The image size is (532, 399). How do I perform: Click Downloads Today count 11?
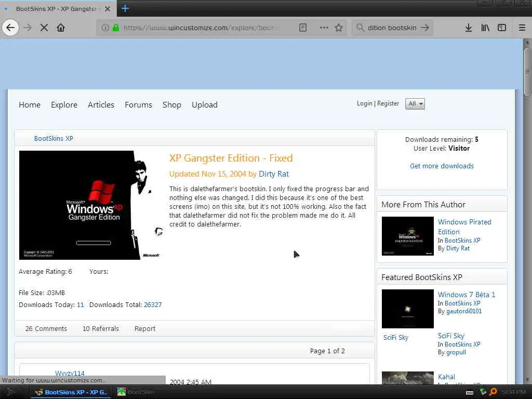(81, 304)
